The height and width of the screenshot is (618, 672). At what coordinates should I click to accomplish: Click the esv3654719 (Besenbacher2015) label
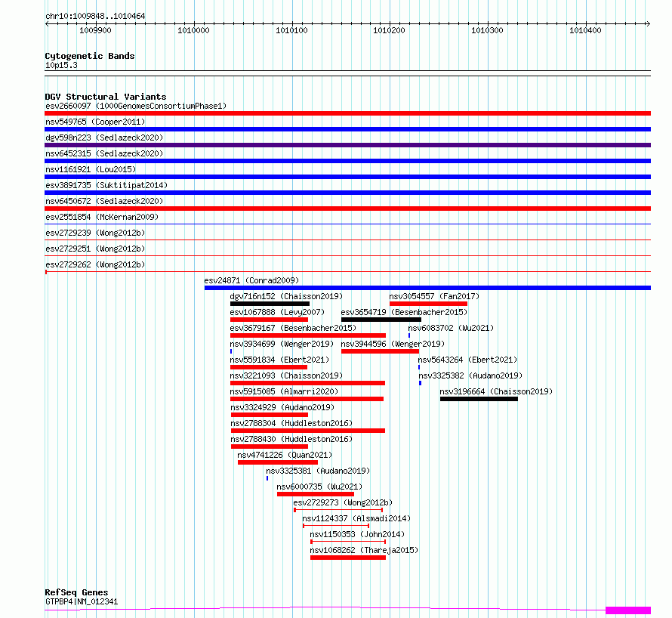(404, 312)
